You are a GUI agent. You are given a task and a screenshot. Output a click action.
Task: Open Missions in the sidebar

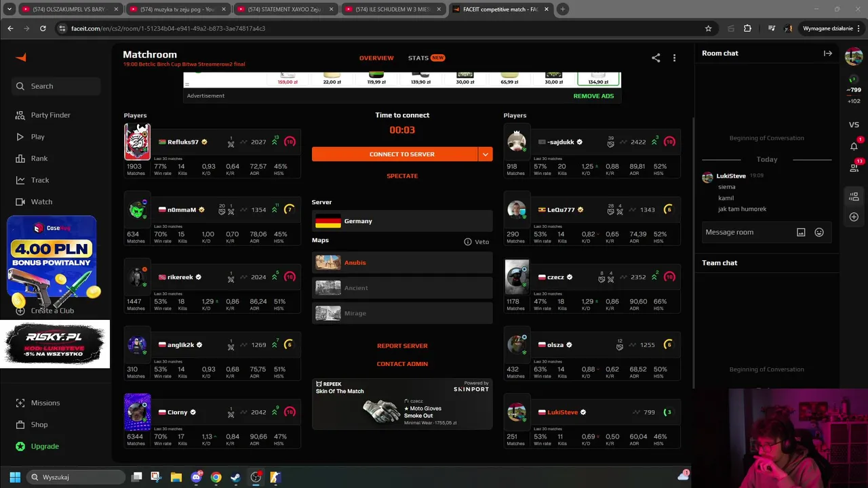[x=38, y=403]
